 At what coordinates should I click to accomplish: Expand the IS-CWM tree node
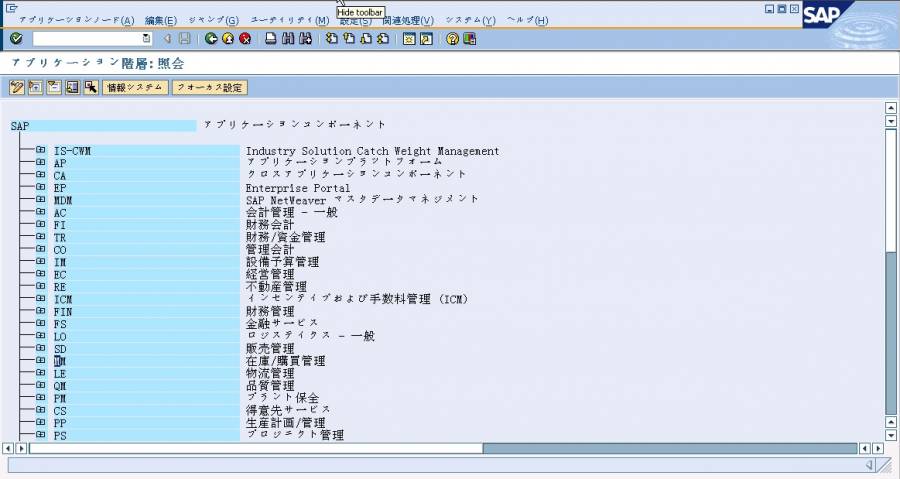[x=41, y=151]
